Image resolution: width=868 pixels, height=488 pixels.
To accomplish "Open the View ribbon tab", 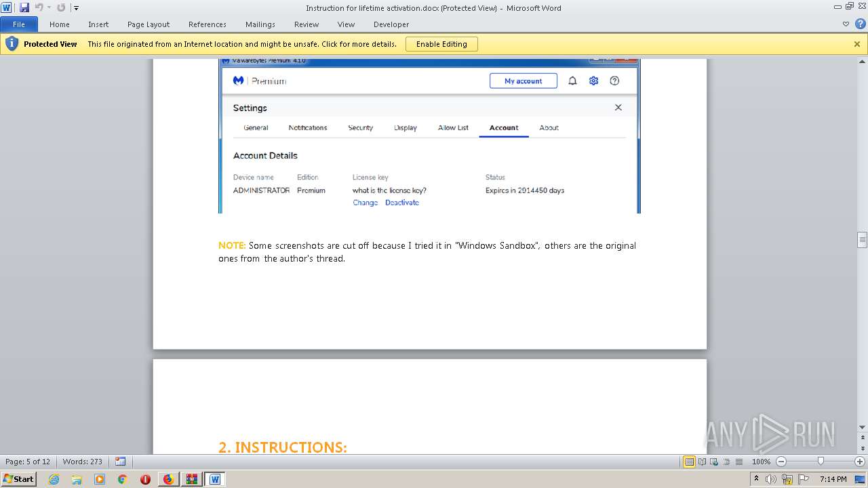I will pyautogui.click(x=347, y=24).
